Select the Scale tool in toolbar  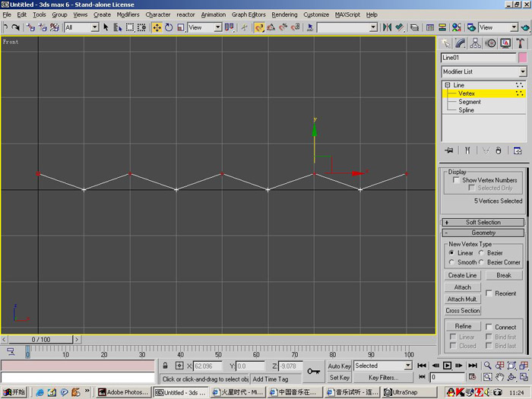click(181, 27)
